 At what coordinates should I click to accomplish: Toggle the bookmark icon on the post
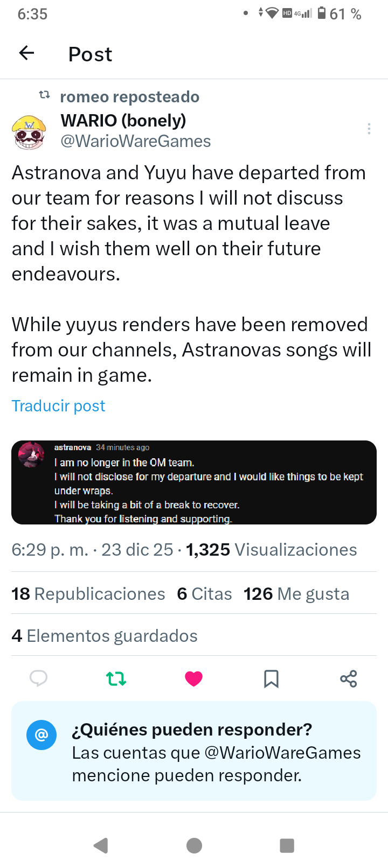click(x=271, y=678)
